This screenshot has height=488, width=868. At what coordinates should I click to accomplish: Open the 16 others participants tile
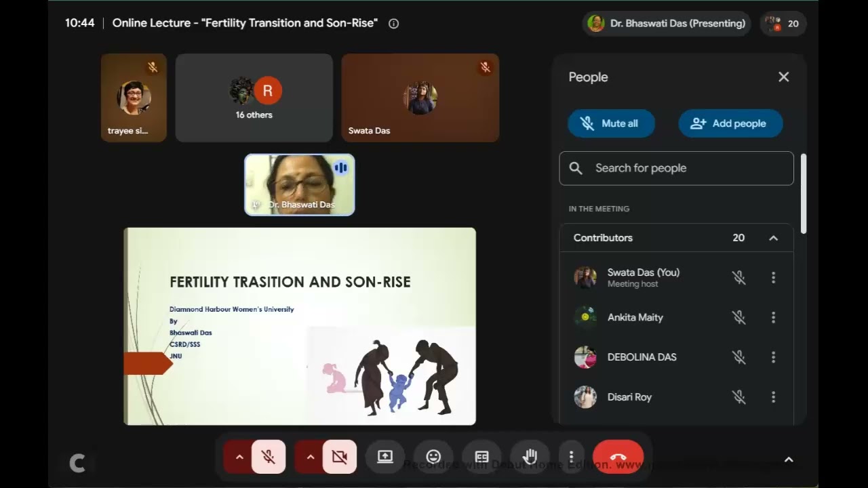tap(254, 98)
